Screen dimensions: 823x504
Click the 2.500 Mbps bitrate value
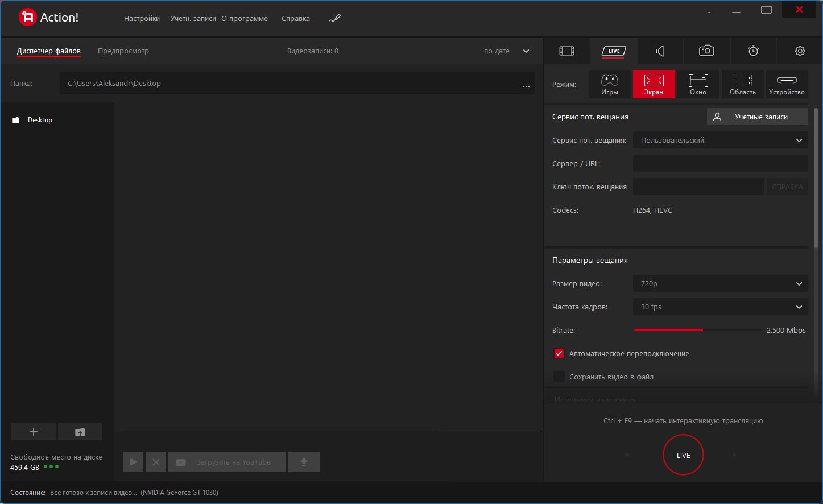786,330
